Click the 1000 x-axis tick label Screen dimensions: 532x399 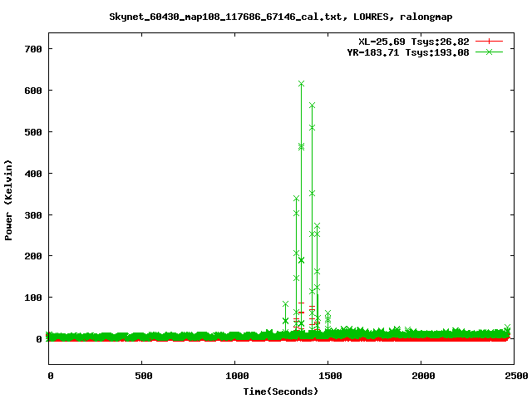(237, 376)
